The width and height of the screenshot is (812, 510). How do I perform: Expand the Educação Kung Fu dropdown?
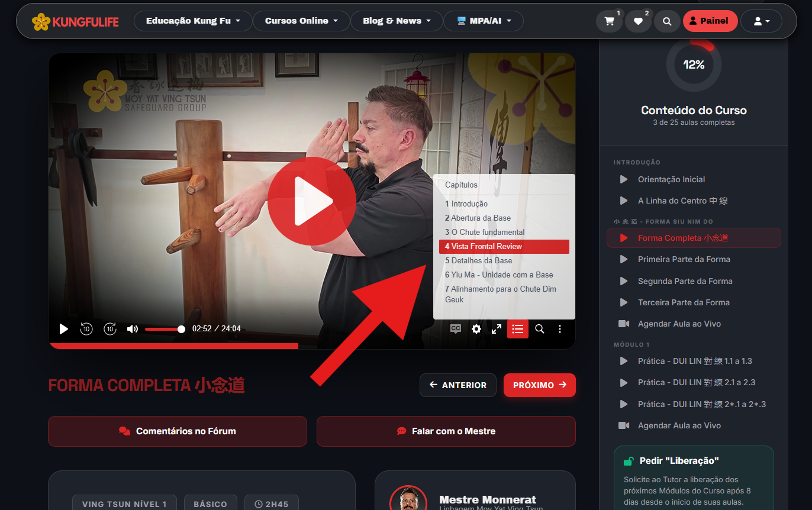[193, 21]
